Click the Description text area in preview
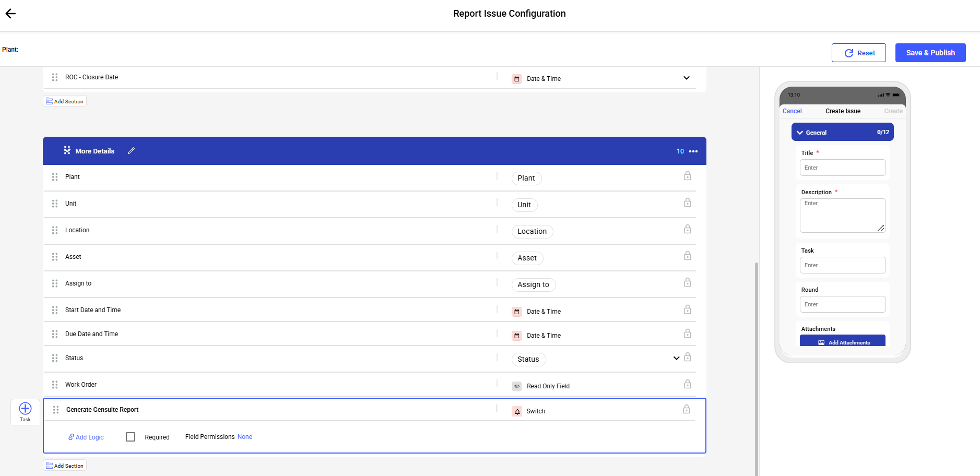The image size is (980, 476). coord(843,216)
